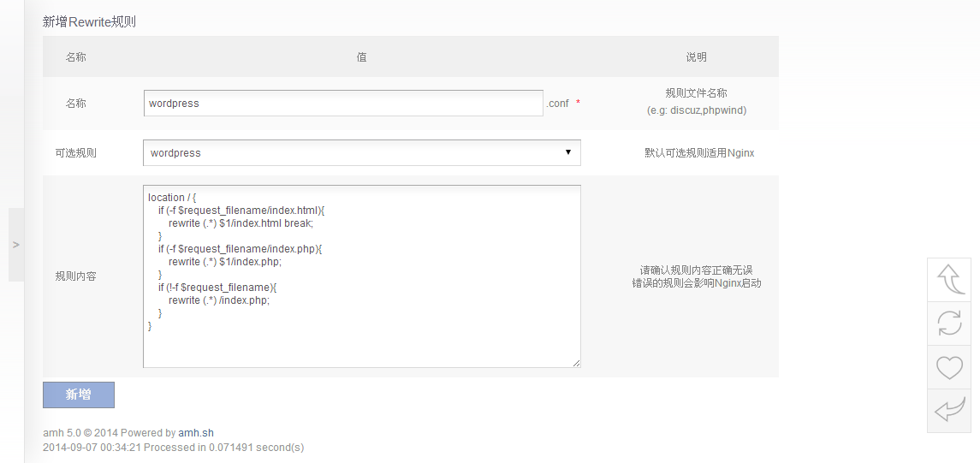Click the 规则文件名称 hint text
This screenshot has width=980, height=463.
click(696, 93)
